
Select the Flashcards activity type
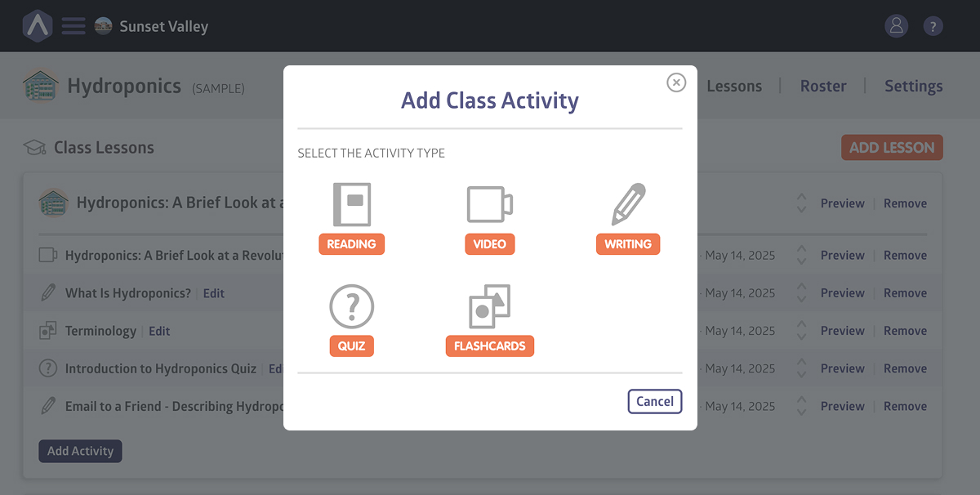pyautogui.click(x=489, y=319)
